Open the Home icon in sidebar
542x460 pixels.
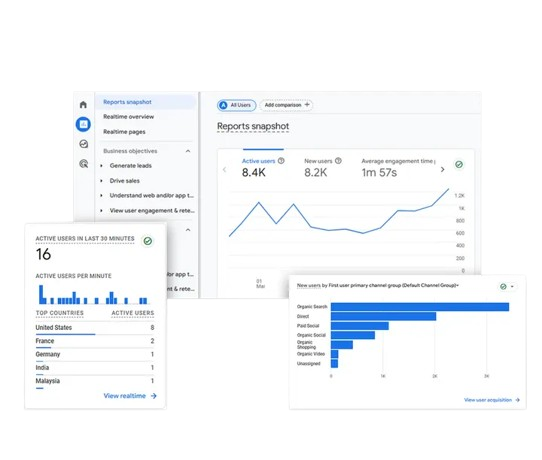pos(83,104)
